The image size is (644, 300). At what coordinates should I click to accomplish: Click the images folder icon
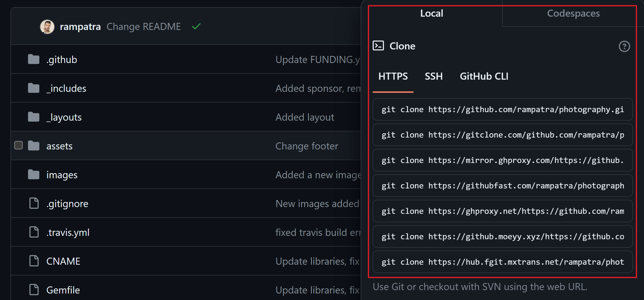tap(34, 175)
